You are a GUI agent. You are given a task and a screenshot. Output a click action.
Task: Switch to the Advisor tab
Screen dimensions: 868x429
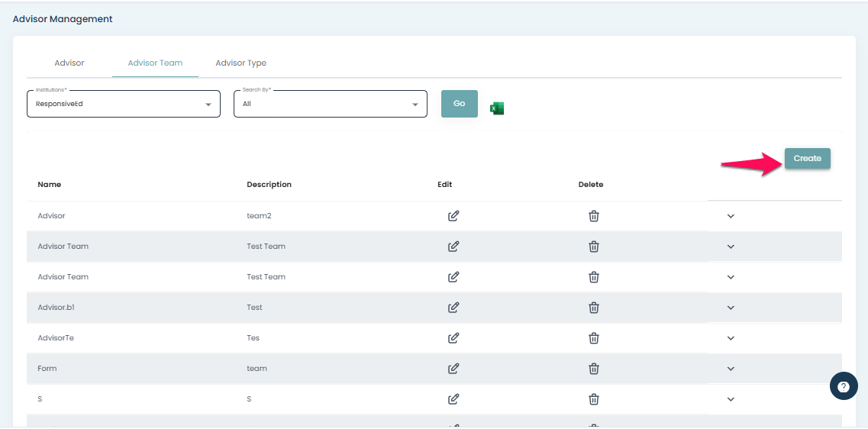[69, 63]
